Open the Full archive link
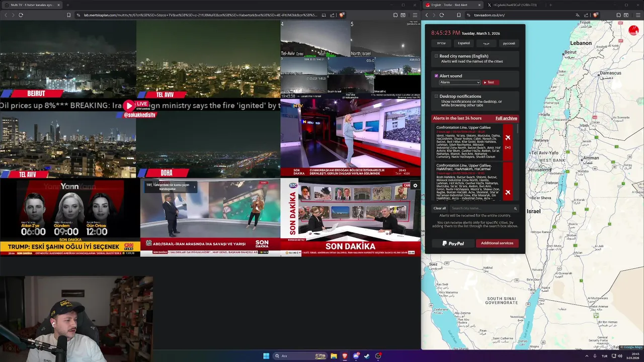The image size is (644, 362). (x=506, y=118)
